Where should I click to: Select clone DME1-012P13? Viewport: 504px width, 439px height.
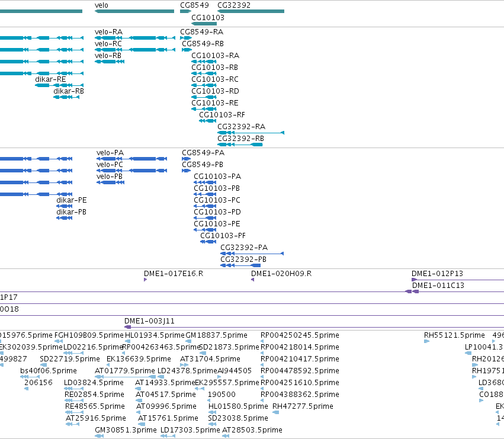[x=438, y=274]
